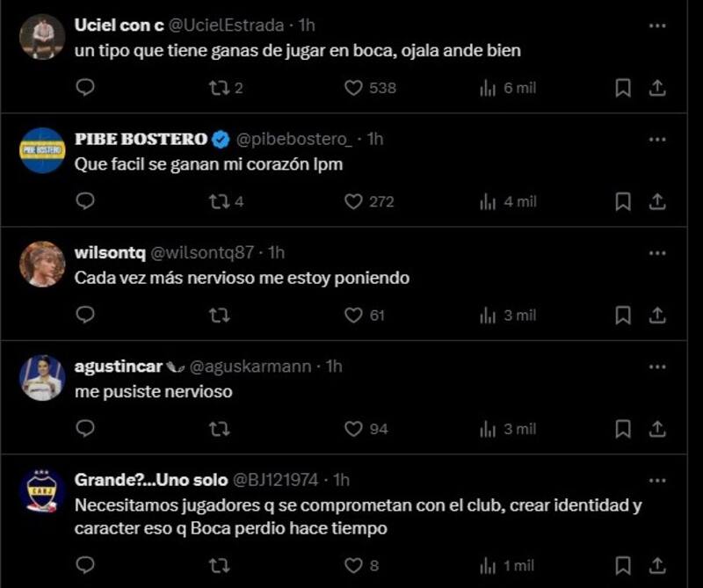
Task: Expand more options for Grande?...Uno solo tweet
Action: [656, 480]
